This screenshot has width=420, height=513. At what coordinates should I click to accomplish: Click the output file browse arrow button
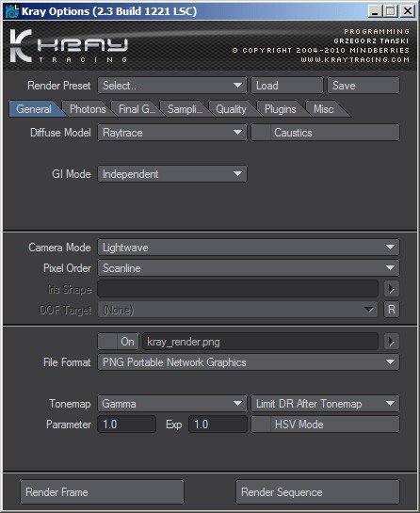(392, 342)
